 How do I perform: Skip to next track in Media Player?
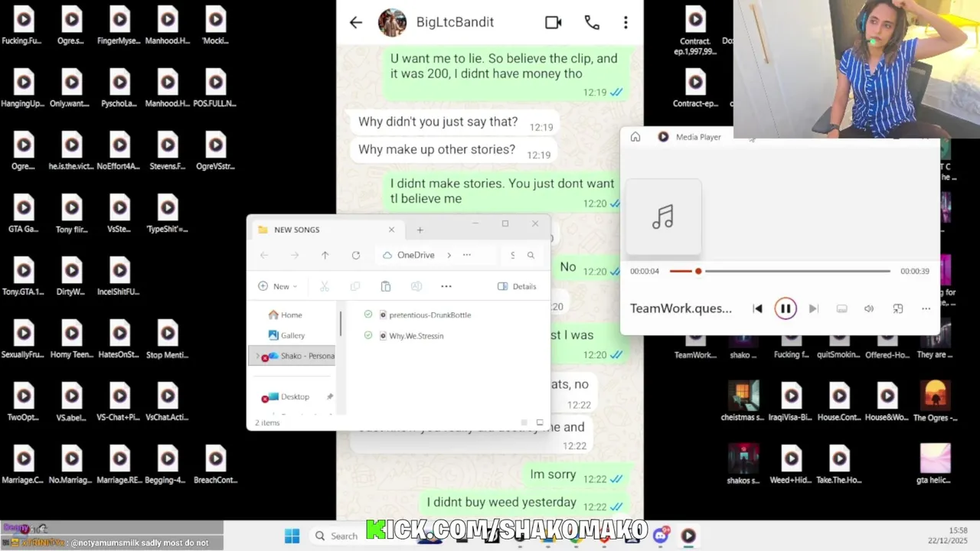click(x=813, y=308)
